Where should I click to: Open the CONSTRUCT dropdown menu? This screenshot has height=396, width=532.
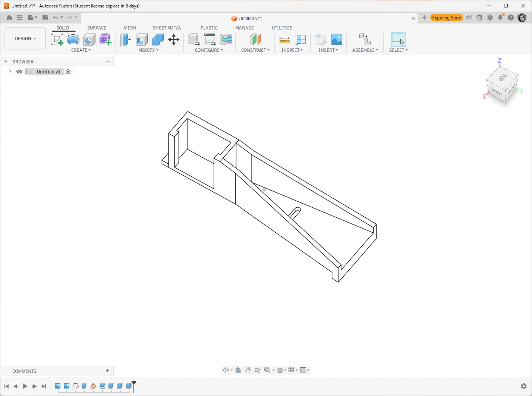point(255,50)
